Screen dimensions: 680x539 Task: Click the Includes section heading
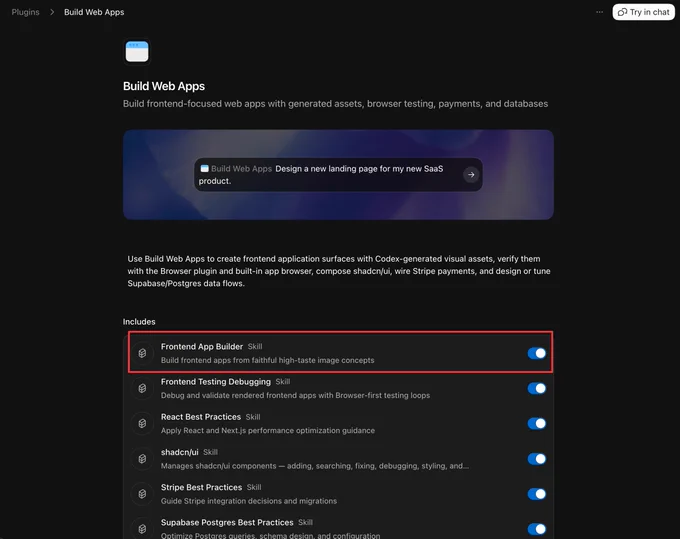pyautogui.click(x=139, y=322)
